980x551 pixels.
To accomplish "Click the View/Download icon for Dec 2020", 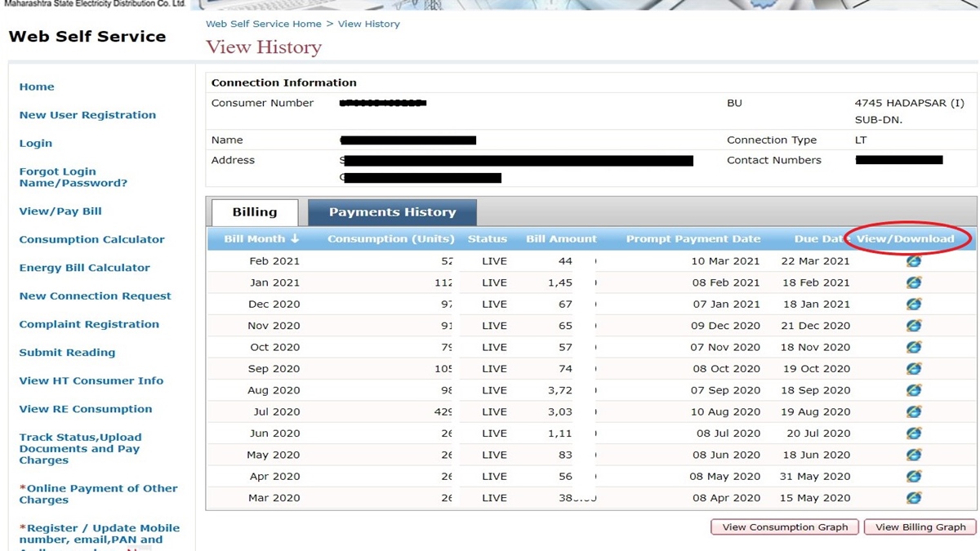I will coord(914,304).
